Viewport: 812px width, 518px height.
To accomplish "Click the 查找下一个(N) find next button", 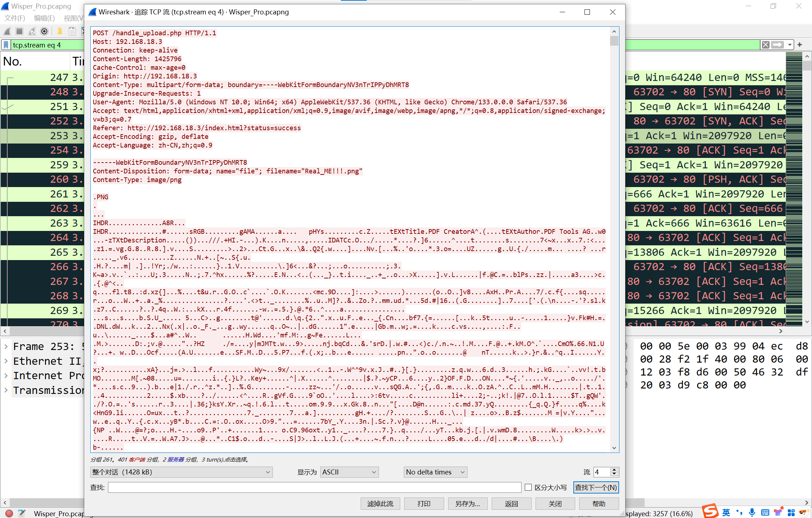I will [596, 487].
